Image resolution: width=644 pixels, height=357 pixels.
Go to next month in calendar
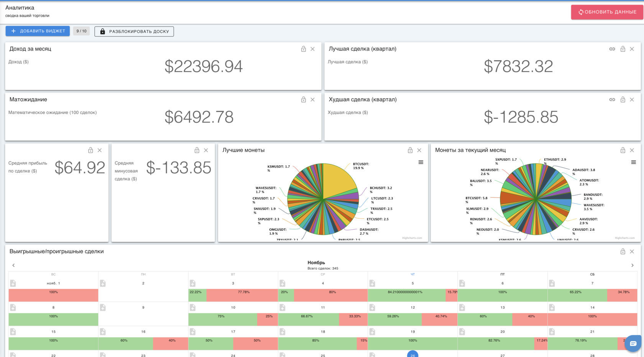click(632, 265)
